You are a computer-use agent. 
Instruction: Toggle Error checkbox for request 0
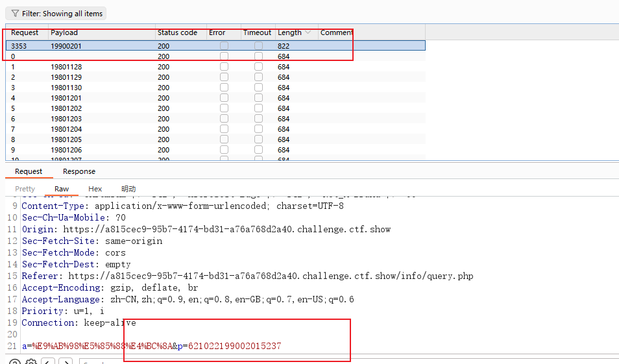tap(225, 56)
